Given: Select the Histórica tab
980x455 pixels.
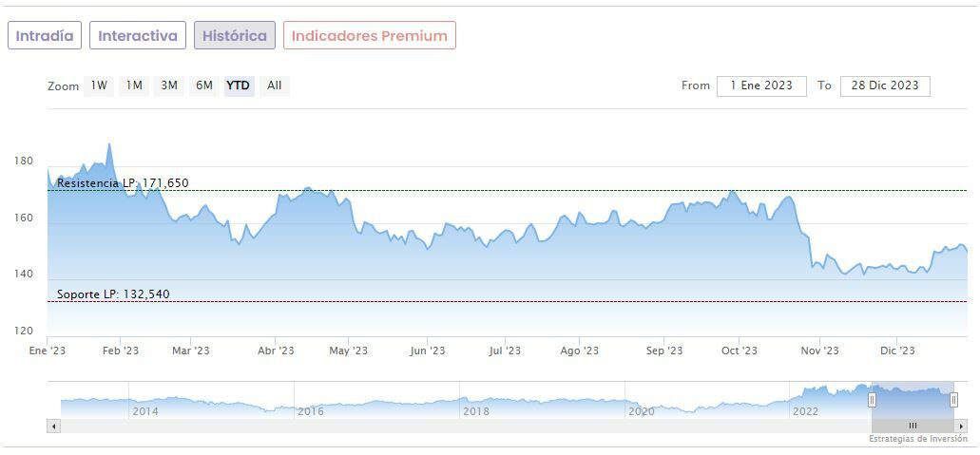Looking at the screenshot, I should [x=235, y=36].
